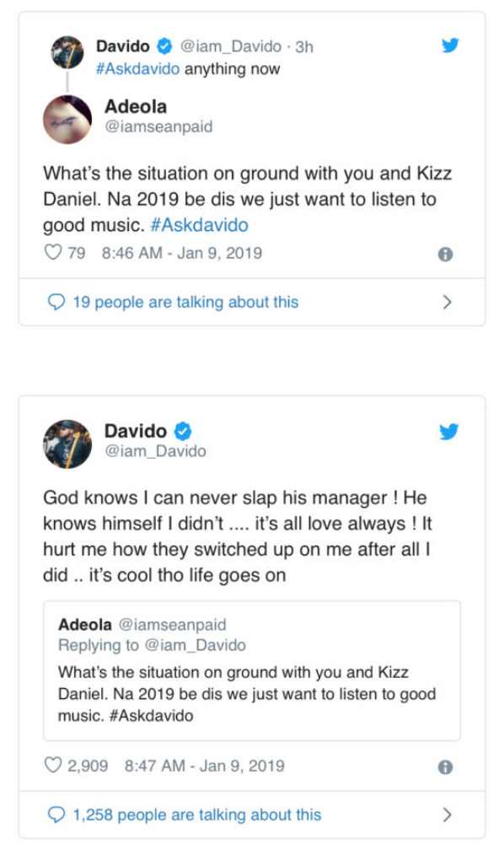Expand conversation with chevron in second card
This screenshot has width=504, height=850.
pos(447,815)
